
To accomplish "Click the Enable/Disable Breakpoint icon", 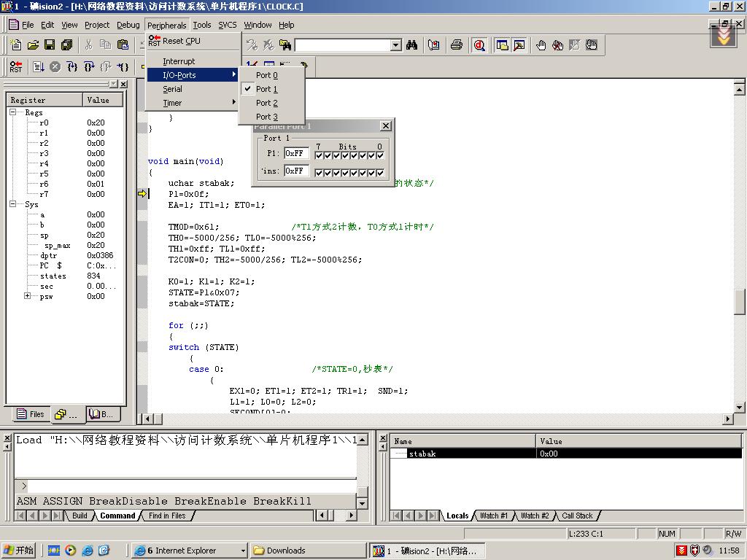I will click(575, 45).
